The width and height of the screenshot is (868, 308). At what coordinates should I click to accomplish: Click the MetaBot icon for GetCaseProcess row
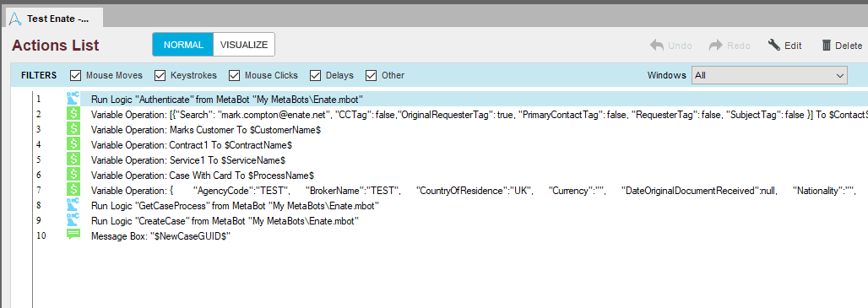click(x=73, y=205)
